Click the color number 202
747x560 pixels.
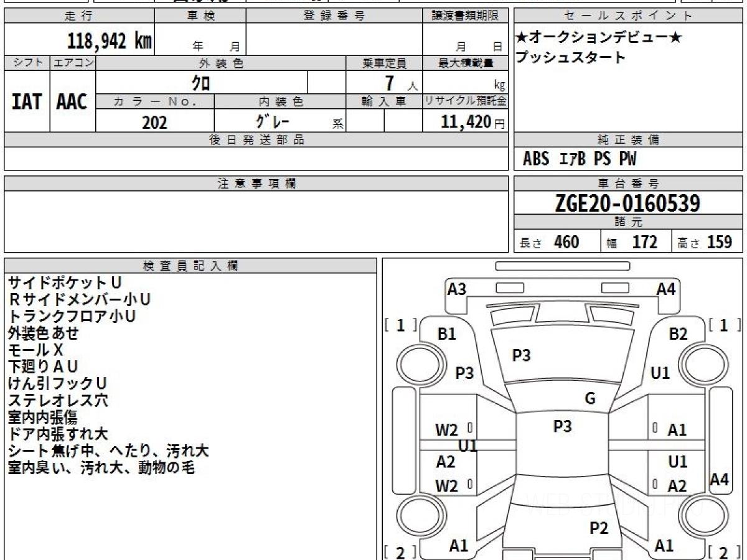point(154,122)
